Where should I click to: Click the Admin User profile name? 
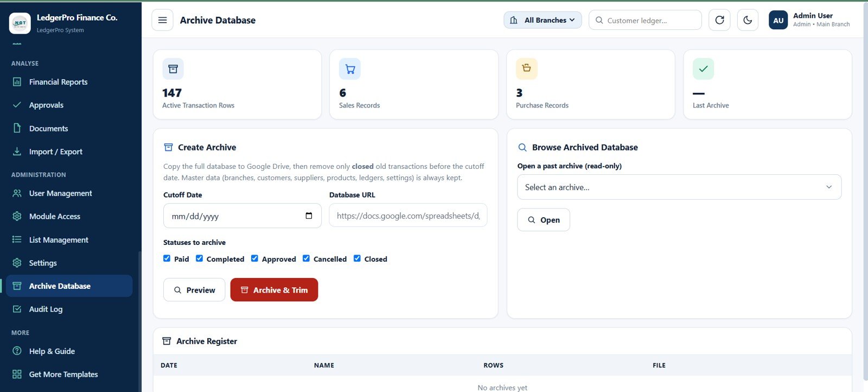813,16
